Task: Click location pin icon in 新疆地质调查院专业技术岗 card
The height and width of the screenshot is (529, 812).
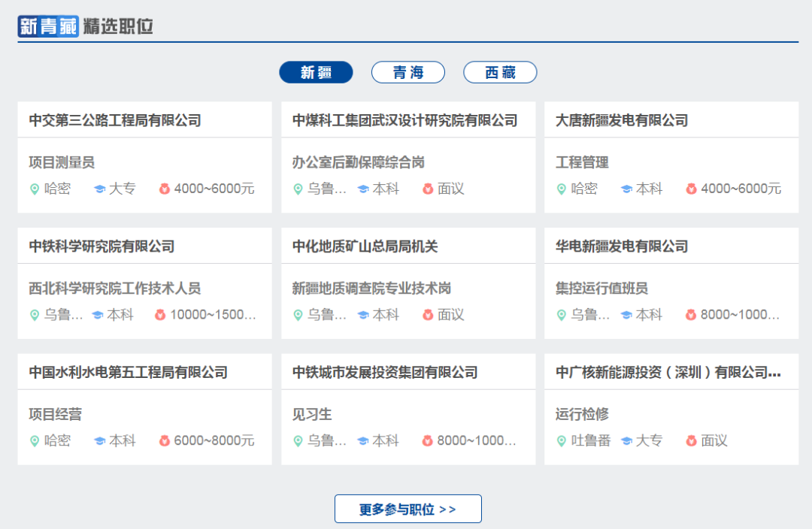Action: (x=298, y=315)
